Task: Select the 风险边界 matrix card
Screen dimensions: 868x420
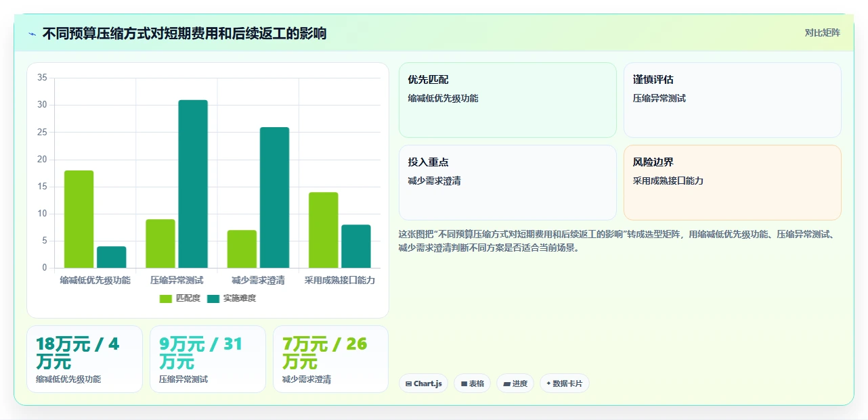Action: click(733, 183)
